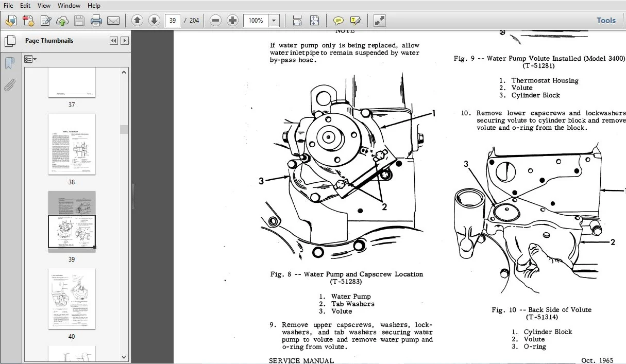This screenshot has height=364, width=626.
Task: Zoom out with the minus button
Action: point(216,21)
